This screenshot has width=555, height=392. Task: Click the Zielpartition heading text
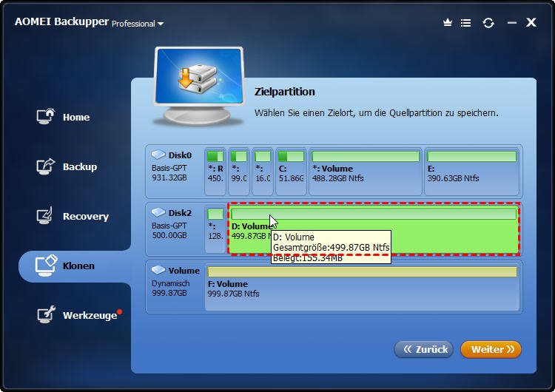[285, 92]
